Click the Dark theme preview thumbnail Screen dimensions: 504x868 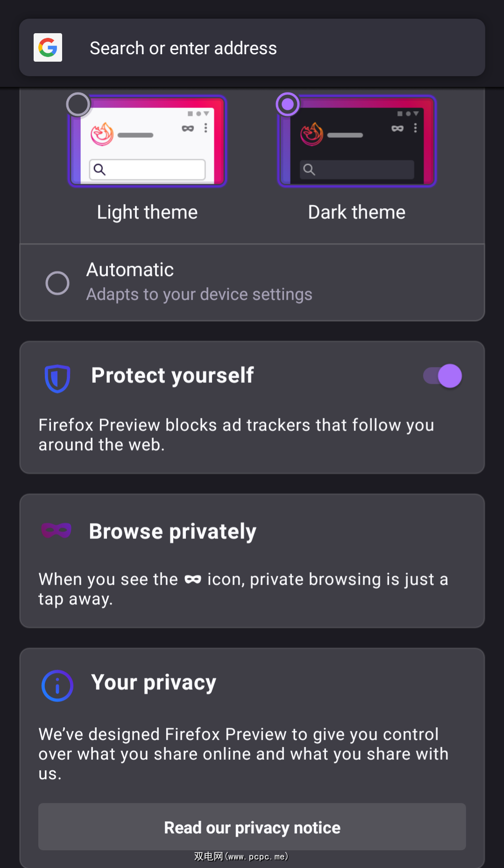click(357, 141)
